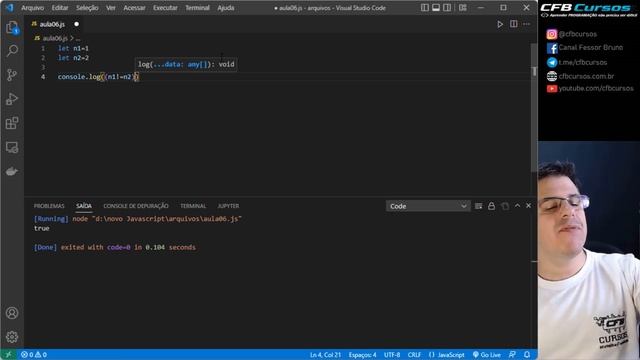Click Ln 4, Col 21 status entry
The width and height of the screenshot is (640, 360).
coord(325,355)
